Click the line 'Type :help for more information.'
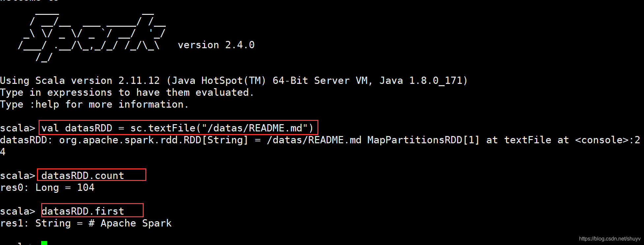The height and width of the screenshot is (245, 644). click(x=94, y=104)
